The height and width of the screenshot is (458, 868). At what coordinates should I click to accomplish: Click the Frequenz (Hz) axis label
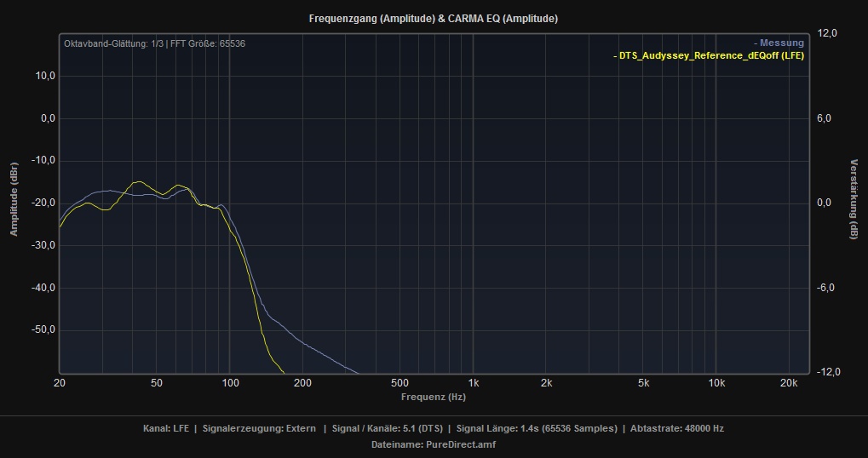[x=434, y=397]
